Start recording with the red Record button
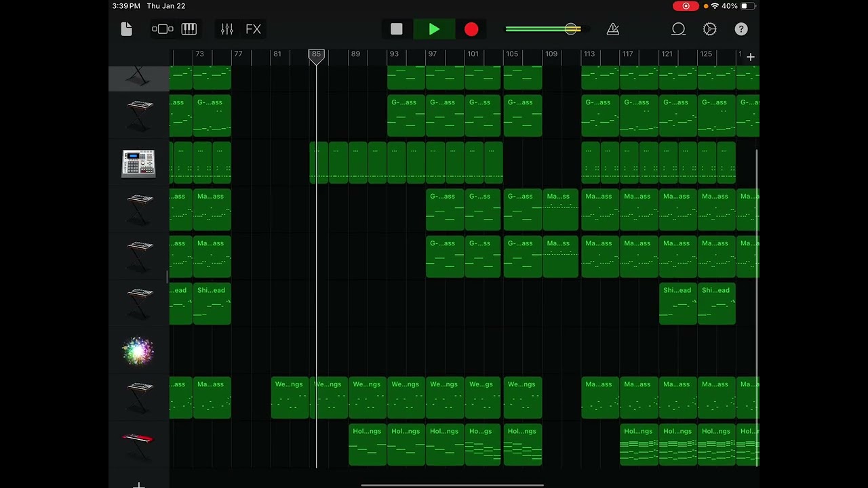Viewport: 868px width, 488px height. coord(471,29)
